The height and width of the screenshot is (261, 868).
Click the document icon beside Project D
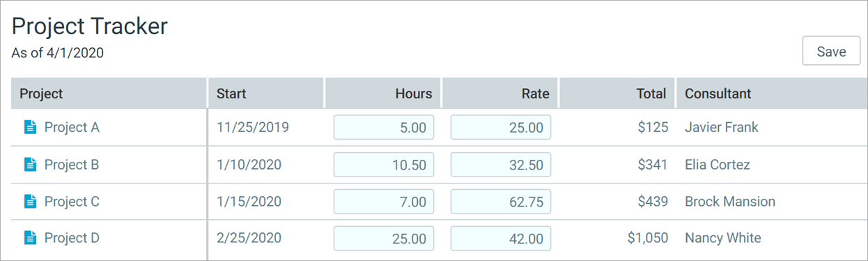(30, 238)
